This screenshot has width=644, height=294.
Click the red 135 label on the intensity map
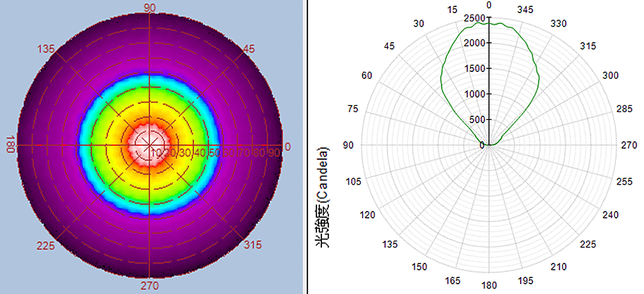(47, 49)
